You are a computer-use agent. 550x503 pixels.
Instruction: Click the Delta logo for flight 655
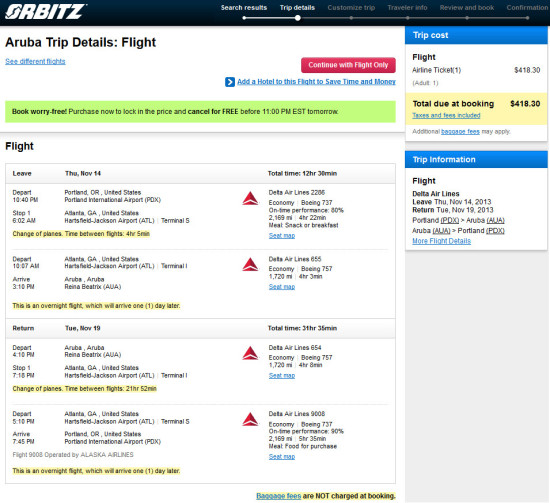[x=250, y=264]
